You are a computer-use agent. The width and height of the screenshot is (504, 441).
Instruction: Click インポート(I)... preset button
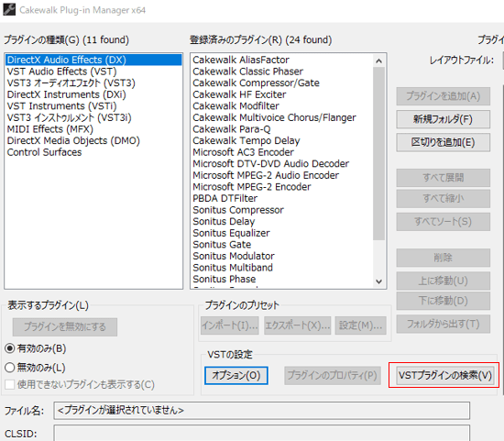coord(230,325)
